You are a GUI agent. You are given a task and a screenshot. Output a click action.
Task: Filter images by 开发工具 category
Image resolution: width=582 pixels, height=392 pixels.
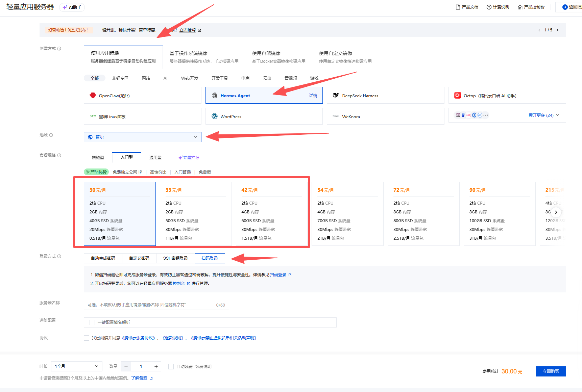[x=220, y=78]
